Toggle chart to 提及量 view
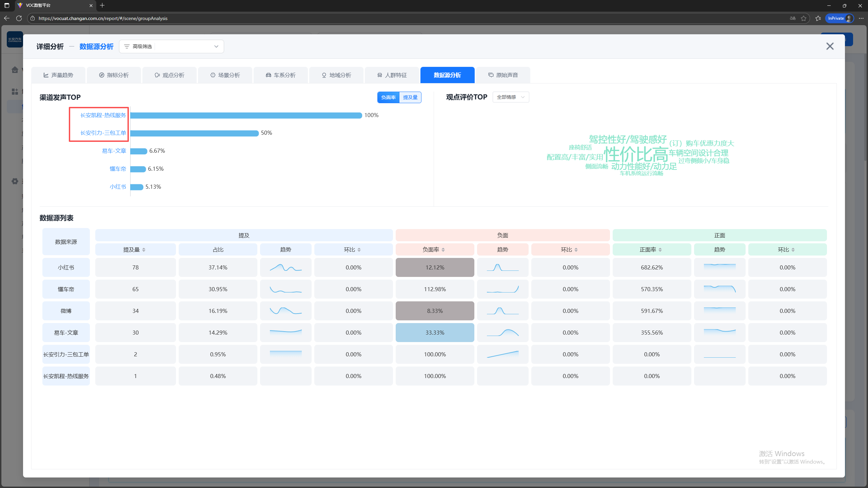 pos(410,97)
